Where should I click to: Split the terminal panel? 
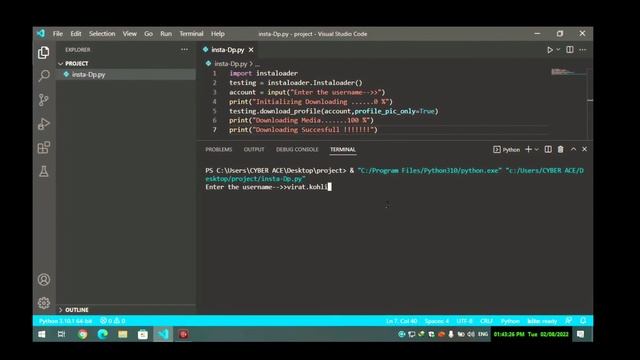548,149
